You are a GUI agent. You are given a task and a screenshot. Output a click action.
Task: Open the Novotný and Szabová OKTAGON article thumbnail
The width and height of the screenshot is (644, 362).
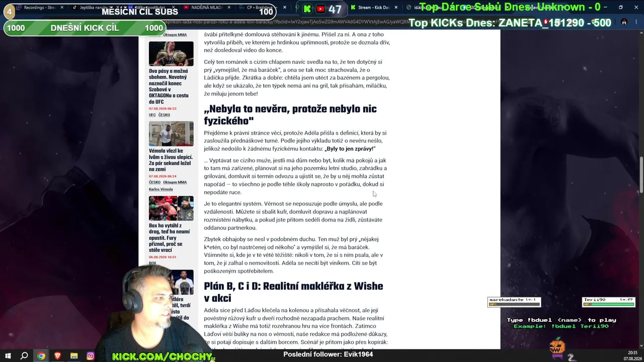(171, 53)
